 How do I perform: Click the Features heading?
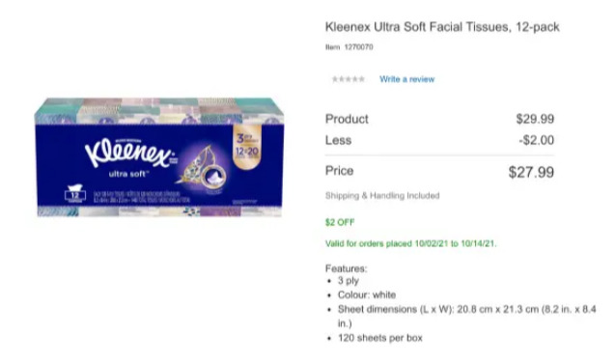[x=346, y=268]
